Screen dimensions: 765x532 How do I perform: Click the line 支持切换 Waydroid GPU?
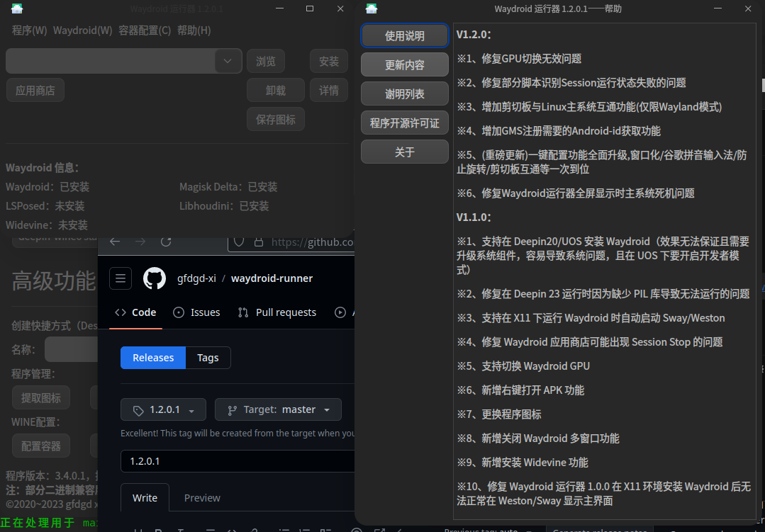tap(523, 366)
